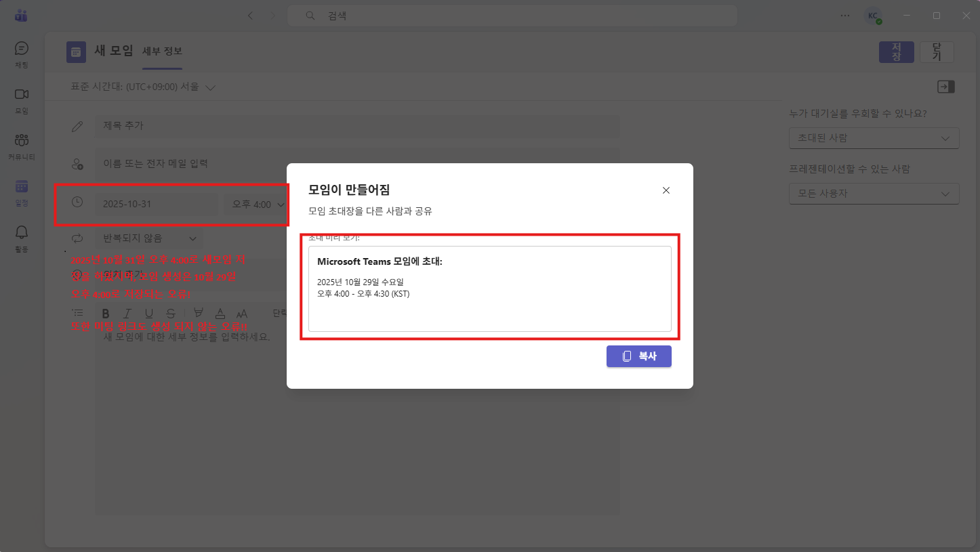Click the 복사 (Copy) button
980x552 pixels.
click(639, 356)
